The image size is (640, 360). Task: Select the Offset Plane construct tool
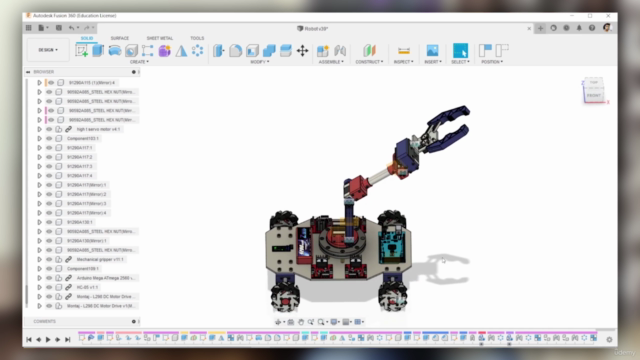click(369, 51)
